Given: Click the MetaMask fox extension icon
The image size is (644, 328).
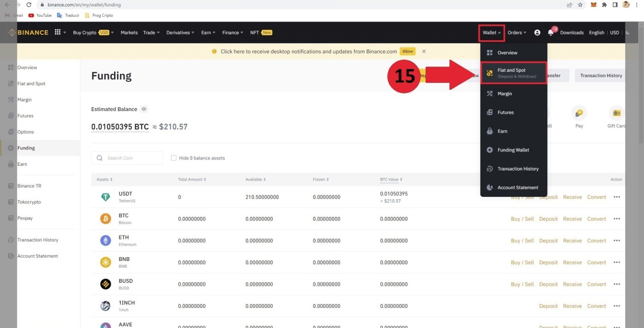Looking at the screenshot, I should pyautogui.click(x=594, y=5).
